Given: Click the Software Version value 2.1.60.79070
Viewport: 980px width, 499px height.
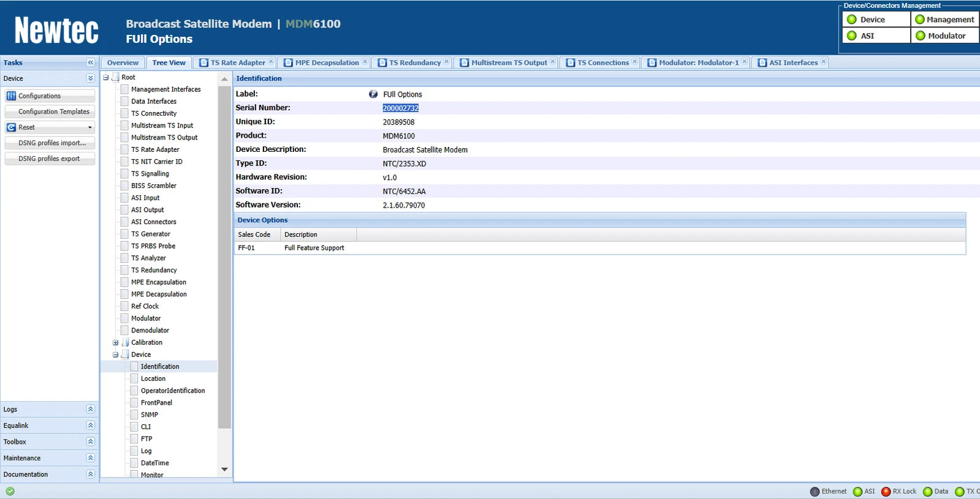Looking at the screenshot, I should tap(403, 205).
